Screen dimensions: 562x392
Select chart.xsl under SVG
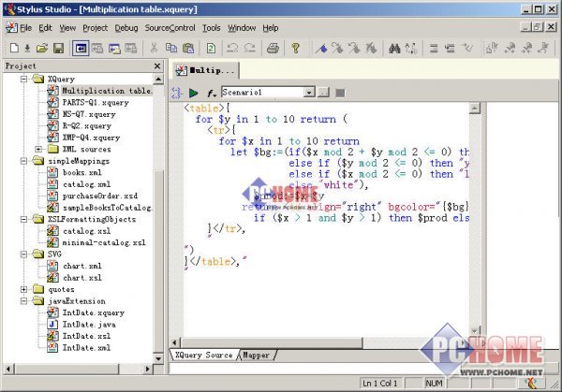(x=82, y=278)
